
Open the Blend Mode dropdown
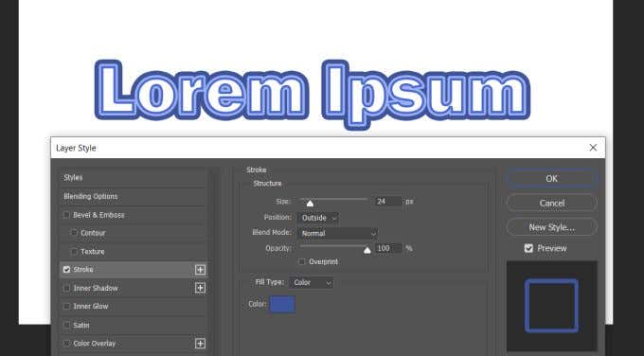[x=338, y=233]
